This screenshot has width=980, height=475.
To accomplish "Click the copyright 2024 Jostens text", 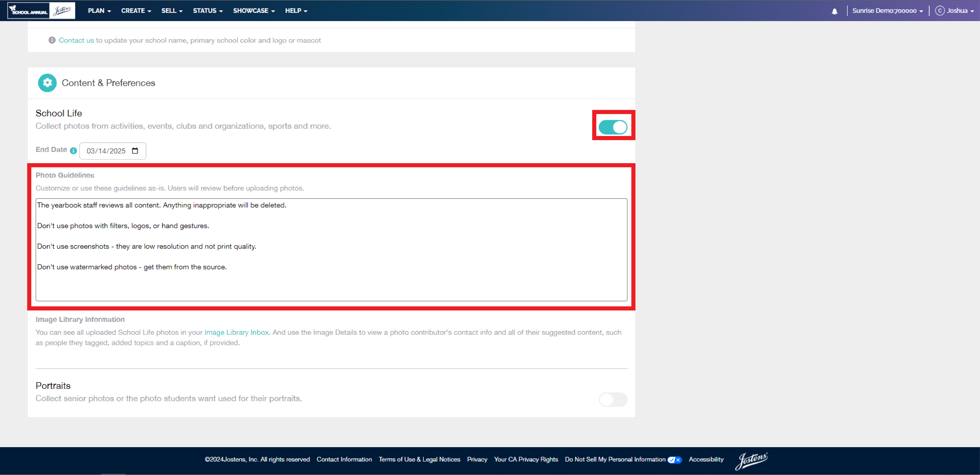I will point(257,459).
